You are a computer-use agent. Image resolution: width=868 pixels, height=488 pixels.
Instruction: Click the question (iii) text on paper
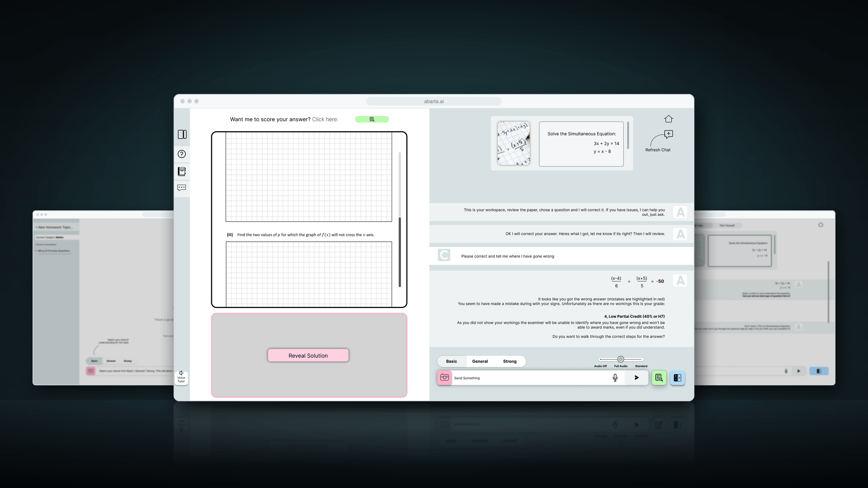pyautogui.click(x=301, y=235)
